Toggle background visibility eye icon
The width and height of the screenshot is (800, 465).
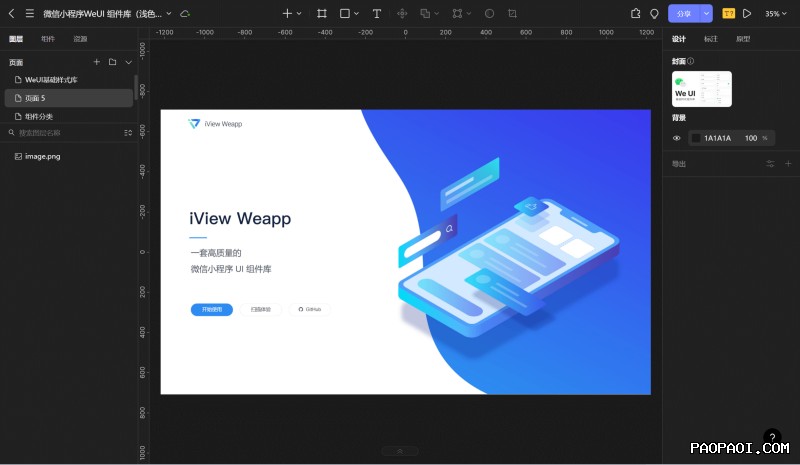click(x=677, y=138)
